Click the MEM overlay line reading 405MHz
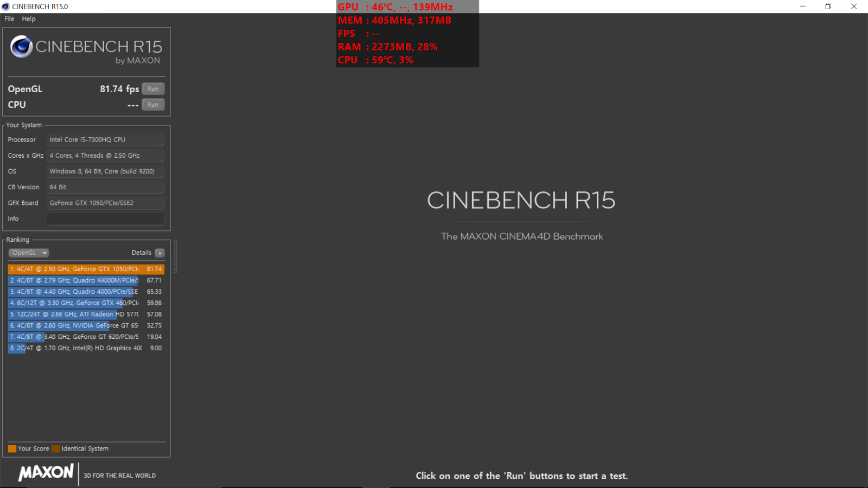 394,20
